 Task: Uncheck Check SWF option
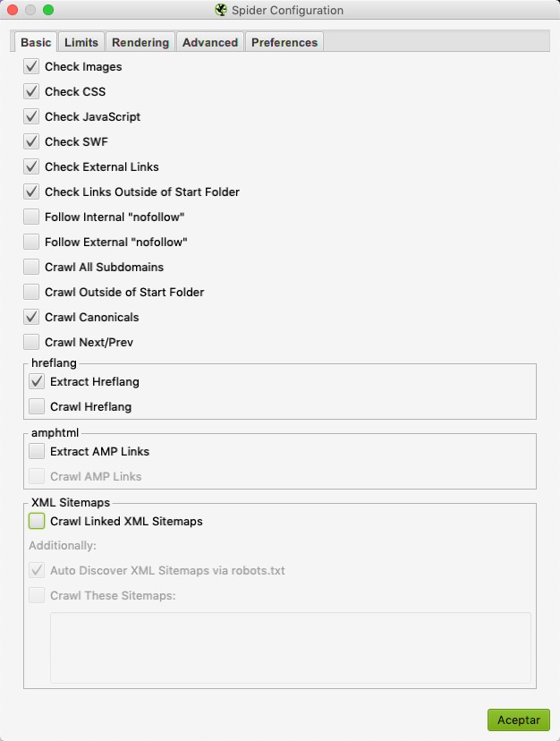(x=31, y=141)
